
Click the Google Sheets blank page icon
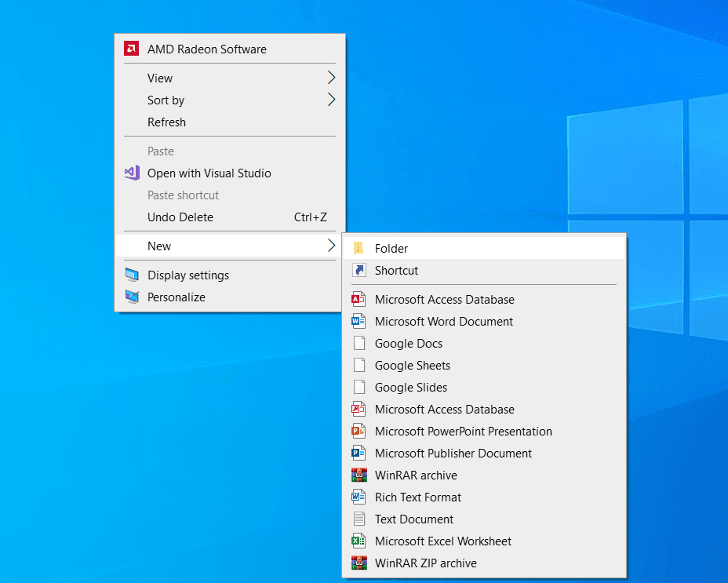coord(359,365)
